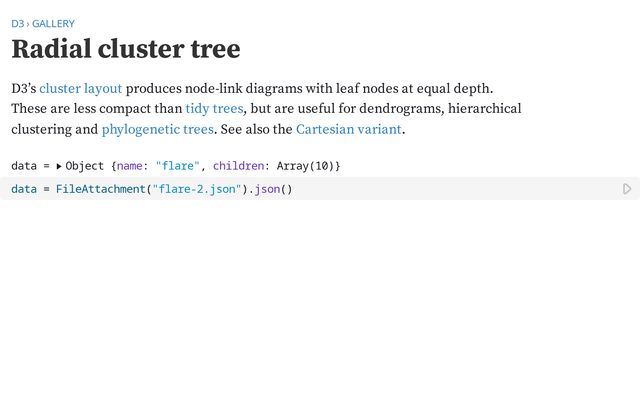Expand the Object disclosure triangle
This screenshot has width=640, height=400.
pyautogui.click(x=59, y=166)
